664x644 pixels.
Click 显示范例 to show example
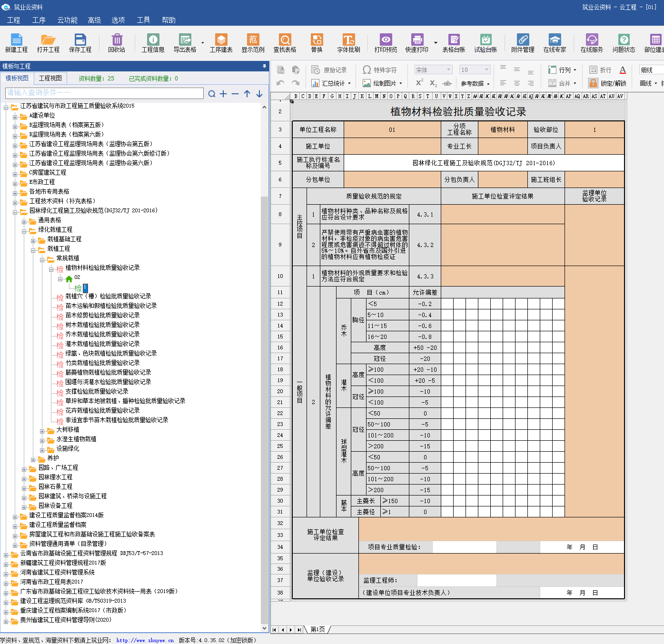coord(253,43)
